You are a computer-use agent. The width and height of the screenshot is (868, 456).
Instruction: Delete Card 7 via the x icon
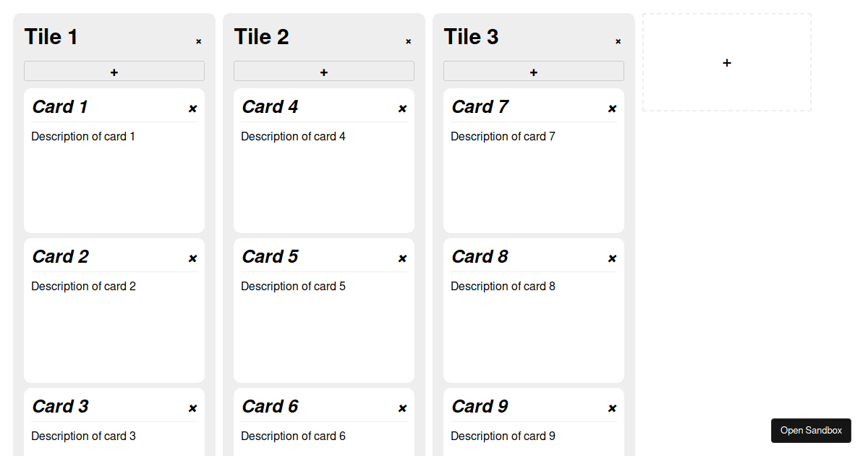tap(612, 108)
